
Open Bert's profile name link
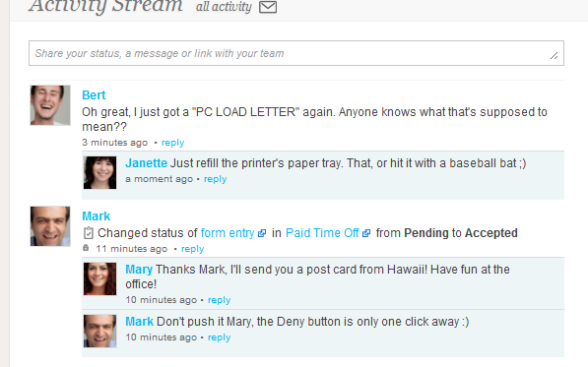(94, 95)
